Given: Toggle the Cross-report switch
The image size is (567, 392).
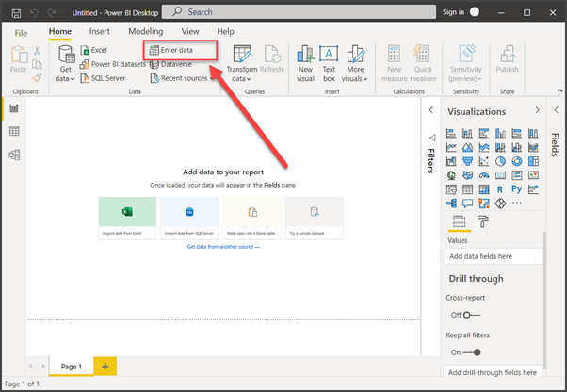Looking at the screenshot, I should 471,315.
